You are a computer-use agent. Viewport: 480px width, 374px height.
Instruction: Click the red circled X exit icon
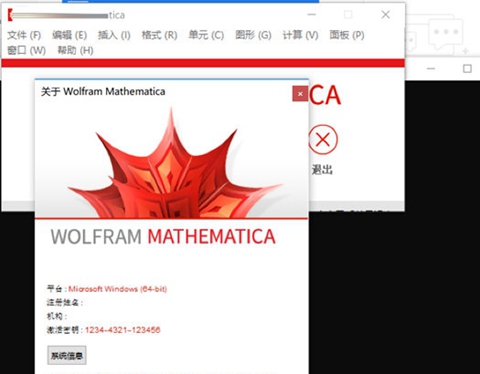pyautogui.click(x=323, y=139)
